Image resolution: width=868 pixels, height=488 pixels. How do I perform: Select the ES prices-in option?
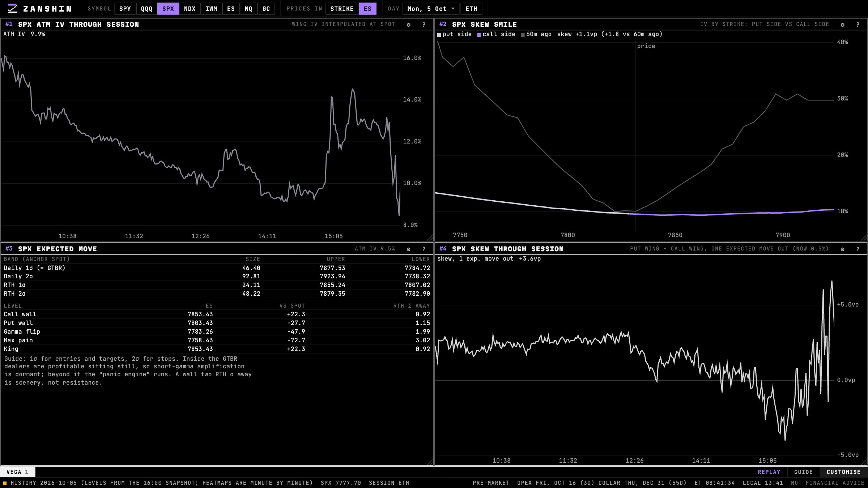367,9
